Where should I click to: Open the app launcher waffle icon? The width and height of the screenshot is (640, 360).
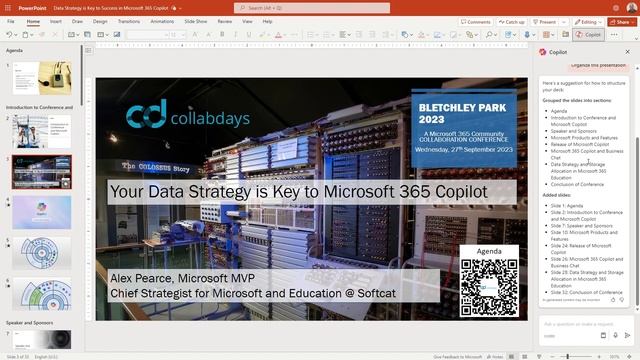point(8,8)
